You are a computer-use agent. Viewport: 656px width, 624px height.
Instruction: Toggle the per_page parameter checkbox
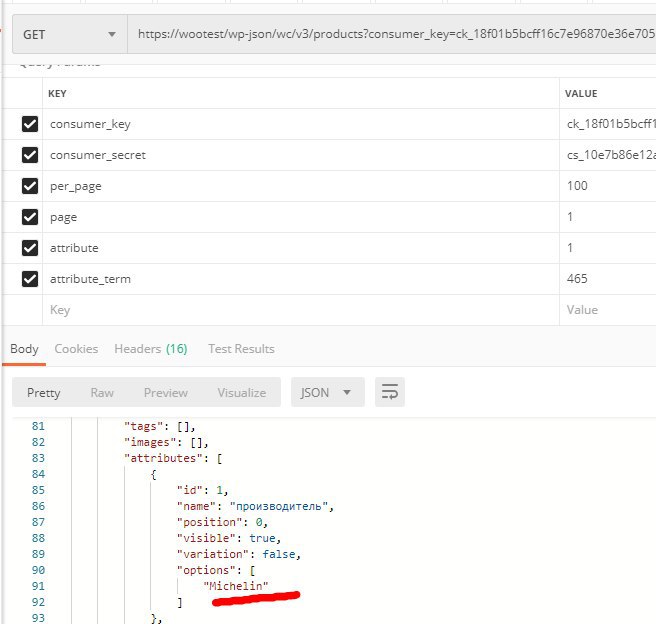(31, 186)
